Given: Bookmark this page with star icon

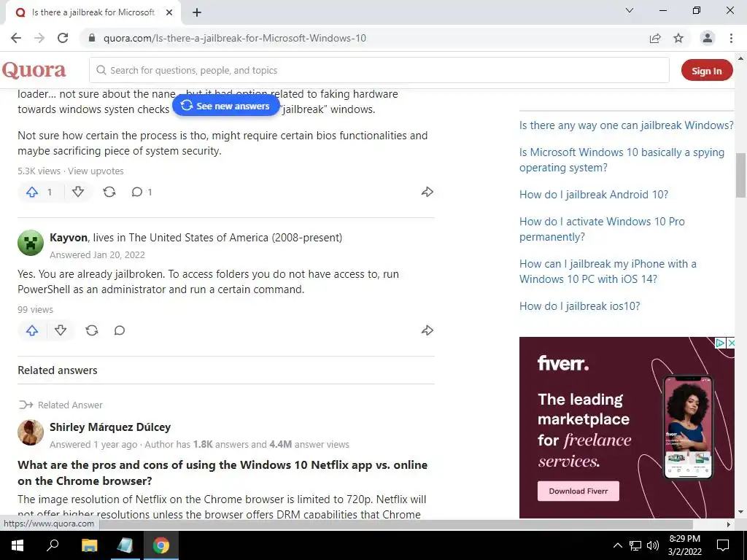Looking at the screenshot, I should point(678,38).
